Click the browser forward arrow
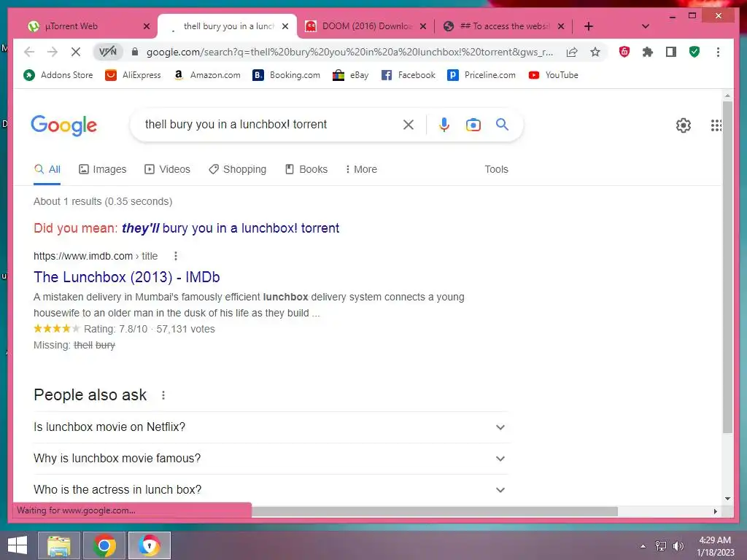Image resolution: width=747 pixels, height=560 pixels. click(x=53, y=52)
